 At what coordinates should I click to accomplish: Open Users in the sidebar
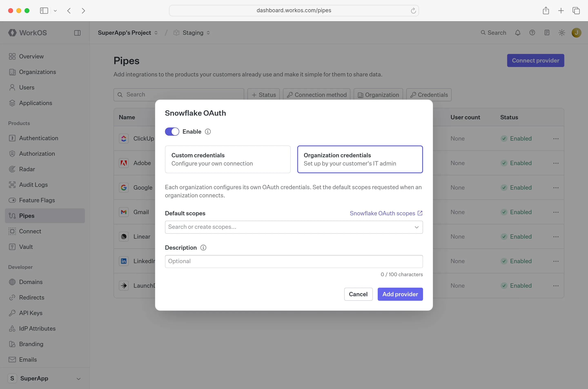pyautogui.click(x=45, y=87)
